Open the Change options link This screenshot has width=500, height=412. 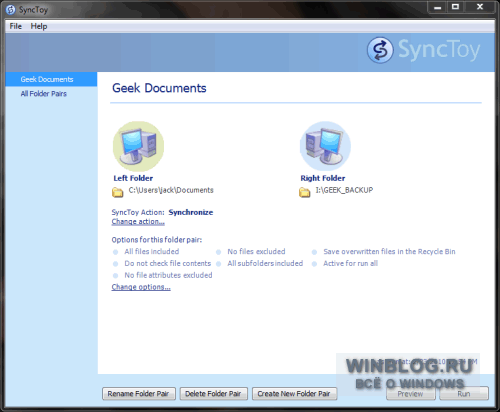(x=141, y=287)
